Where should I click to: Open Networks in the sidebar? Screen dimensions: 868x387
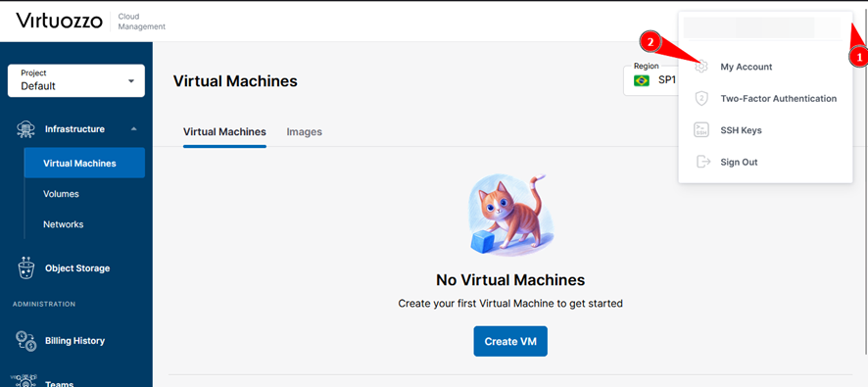(63, 224)
